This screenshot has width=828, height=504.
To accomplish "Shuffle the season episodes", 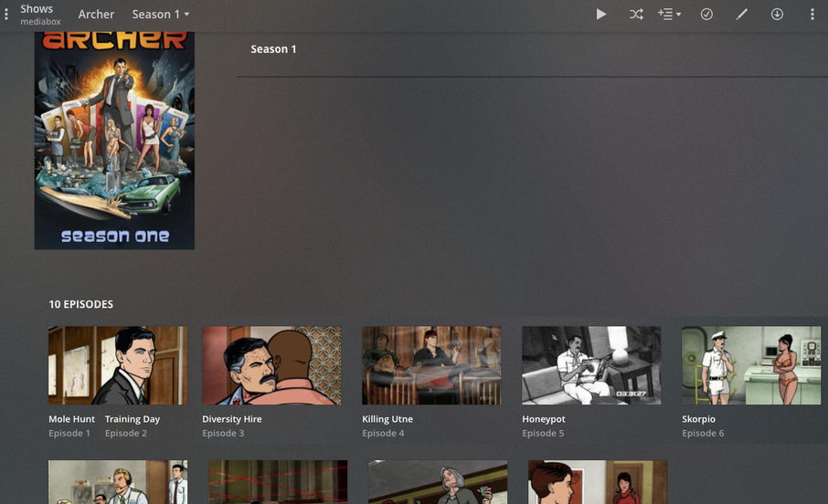I will click(636, 15).
